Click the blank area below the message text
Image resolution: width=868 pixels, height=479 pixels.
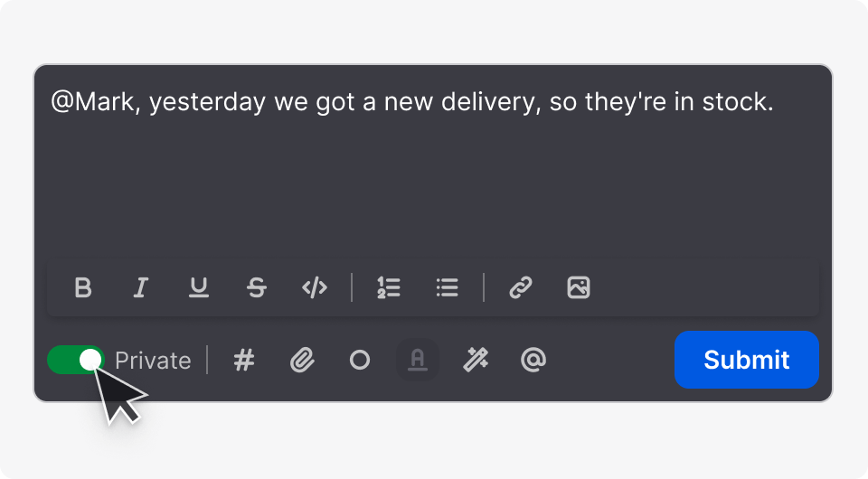[x=432, y=190]
